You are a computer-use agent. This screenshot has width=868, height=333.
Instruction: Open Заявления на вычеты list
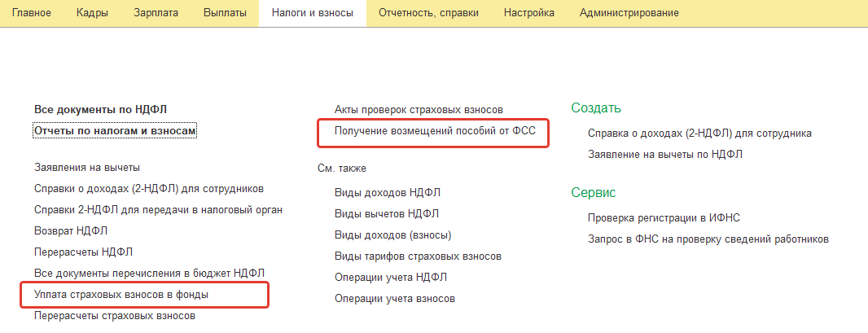click(x=87, y=168)
